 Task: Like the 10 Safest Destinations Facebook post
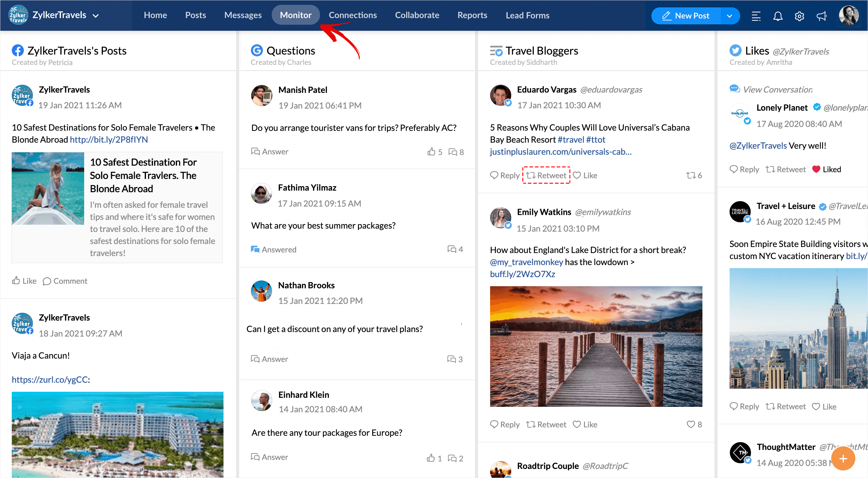24,281
